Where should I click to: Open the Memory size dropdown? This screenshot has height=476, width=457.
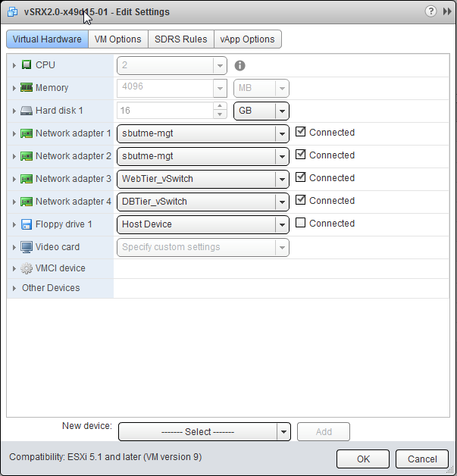172,89
